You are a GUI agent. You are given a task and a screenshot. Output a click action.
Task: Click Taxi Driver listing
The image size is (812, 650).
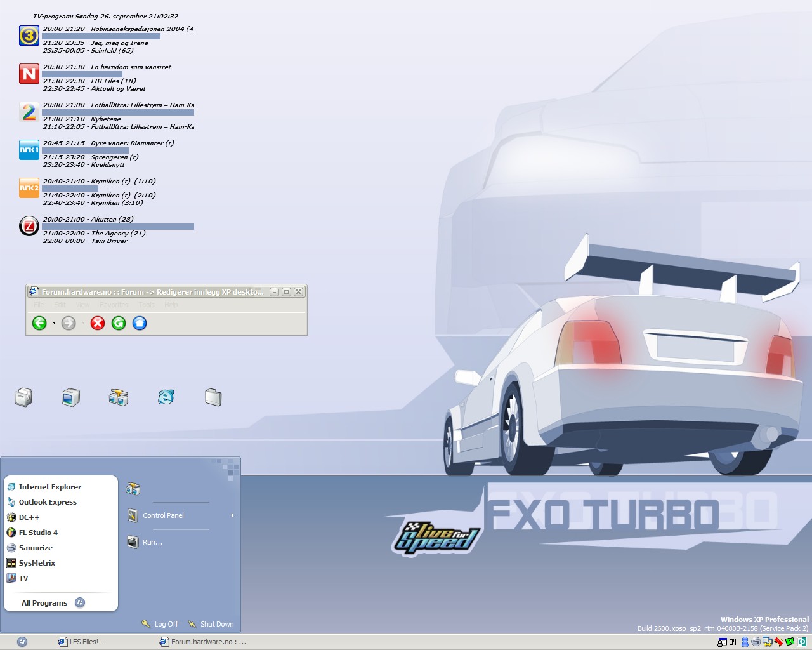85,241
